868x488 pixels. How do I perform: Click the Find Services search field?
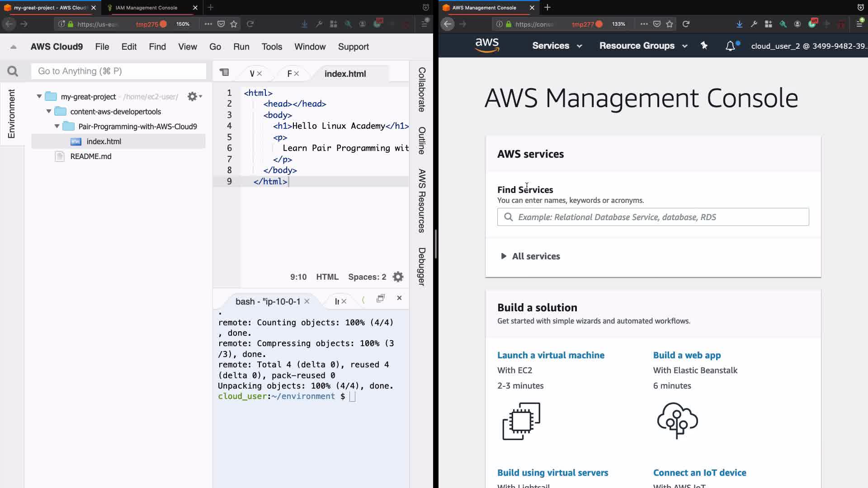pos(653,217)
